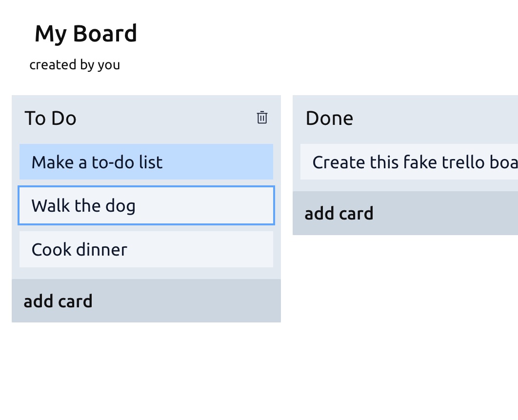Open the 'Create this fake trello board' card
The image size is (518, 420).
[x=409, y=161]
